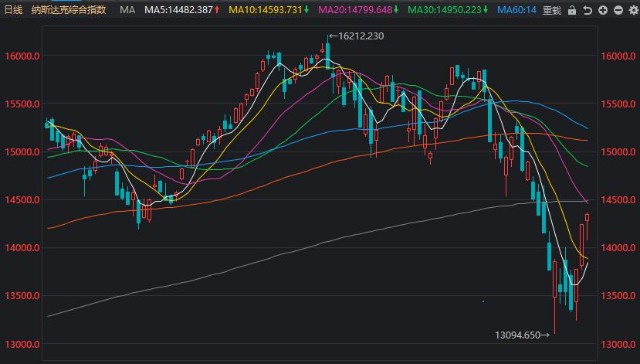Click the truncated MA60:14 value
The image size is (640, 364).
tap(516, 9)
